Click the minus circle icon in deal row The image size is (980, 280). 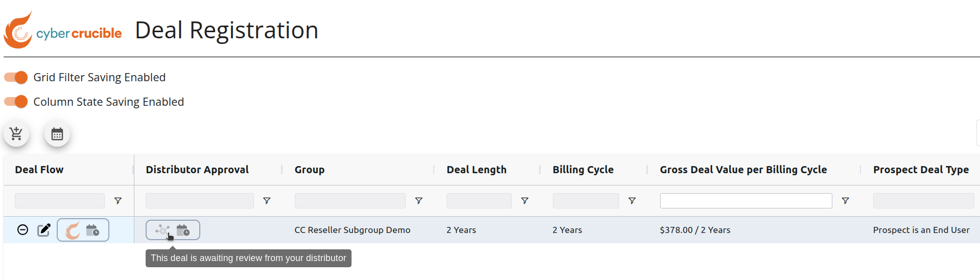point(22,230)
